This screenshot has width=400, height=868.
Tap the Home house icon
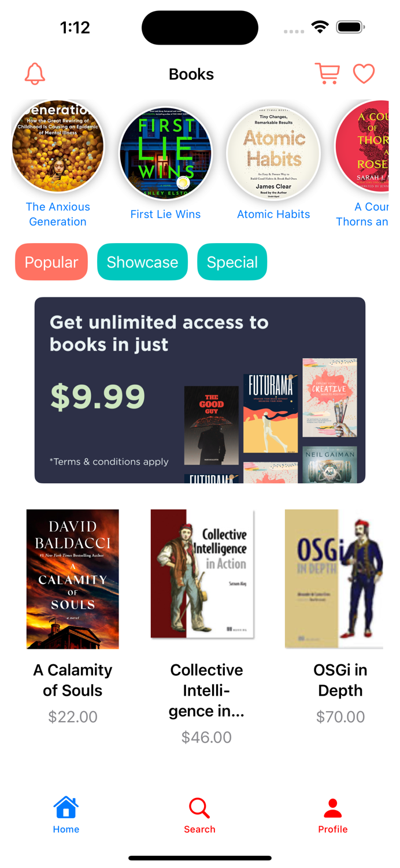click(66, 807)
